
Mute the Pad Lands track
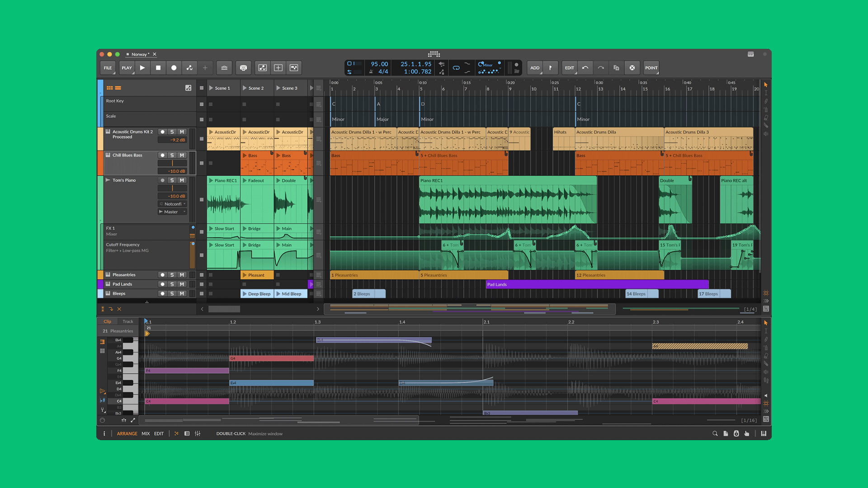click(x=182, y=284)
